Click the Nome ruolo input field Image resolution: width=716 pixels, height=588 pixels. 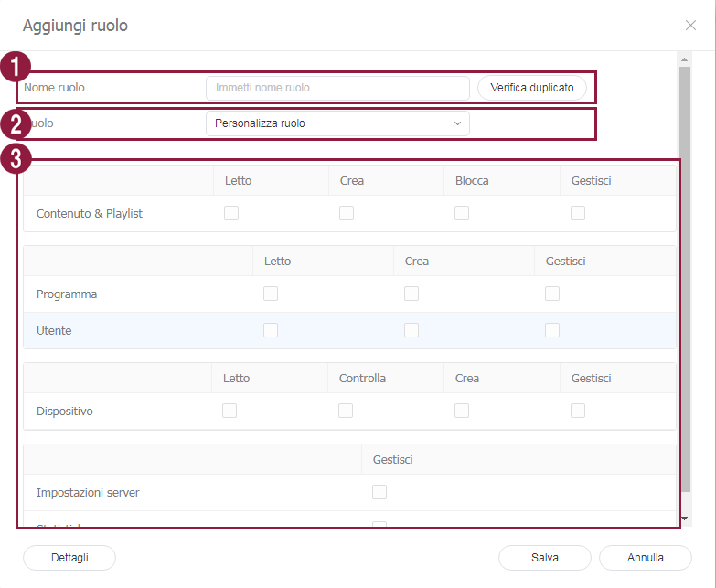coord(337,88)
